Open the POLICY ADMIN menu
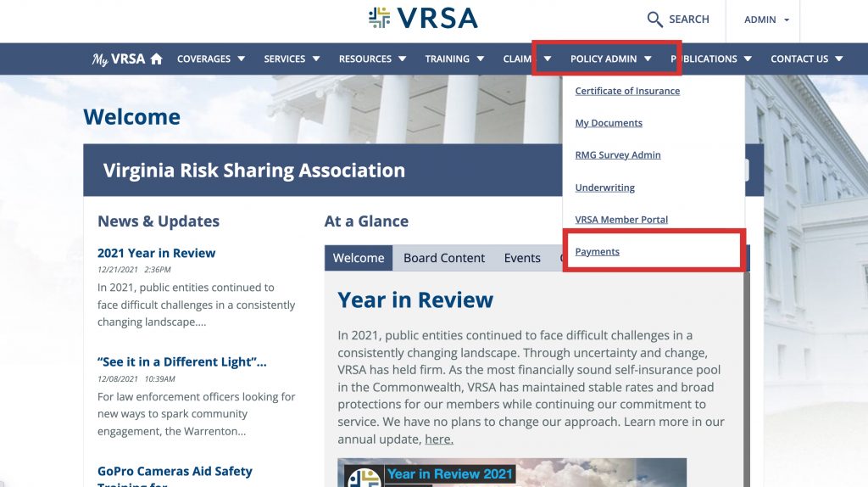This screenshot has height=487, width=868. (610, 59)
